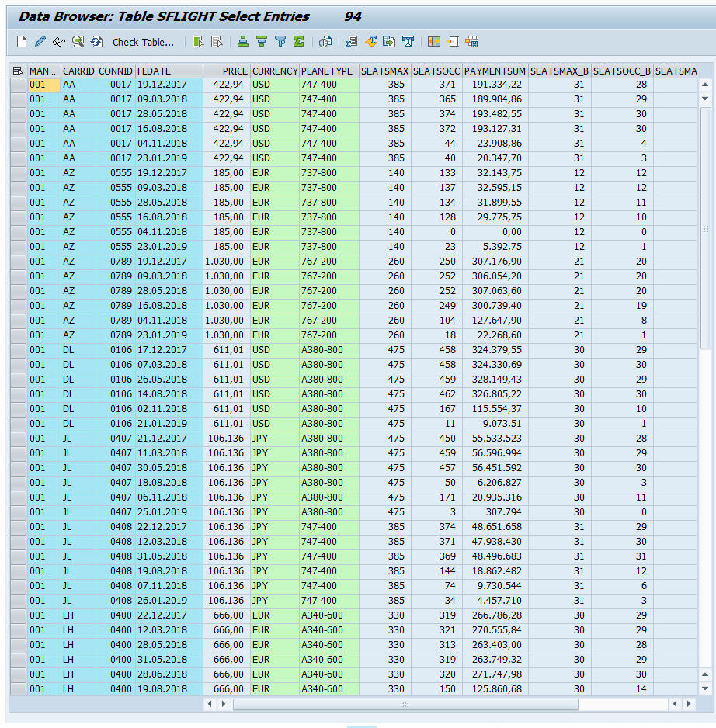Click the MAN... column header

coord(43,71)
